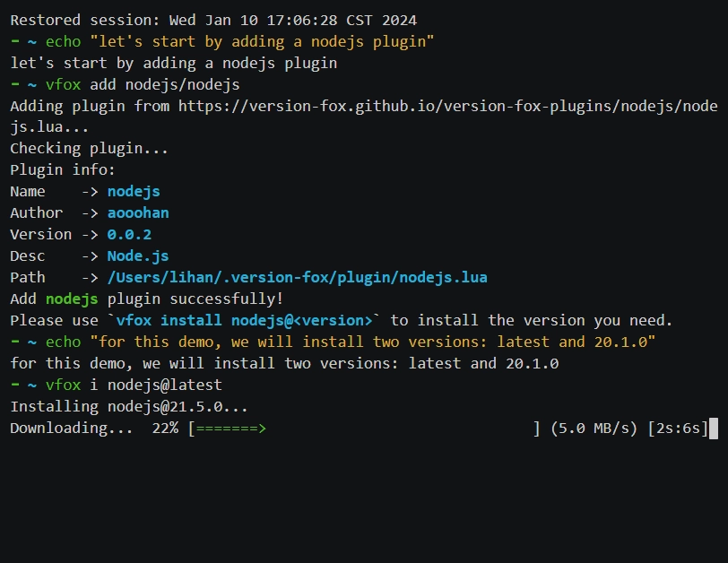Click the vfox install nodejs@<version> hint
728x563 pixels.
(244, 321)
